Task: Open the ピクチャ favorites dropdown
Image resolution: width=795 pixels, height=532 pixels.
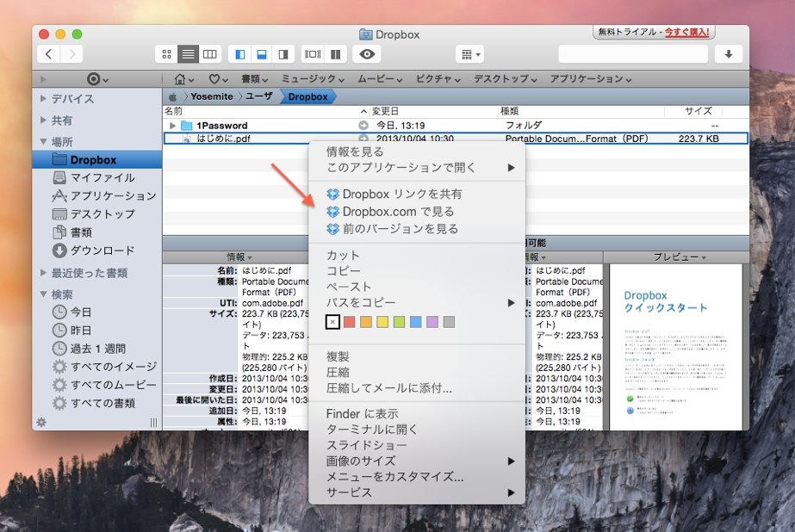Action: [438, 79]
